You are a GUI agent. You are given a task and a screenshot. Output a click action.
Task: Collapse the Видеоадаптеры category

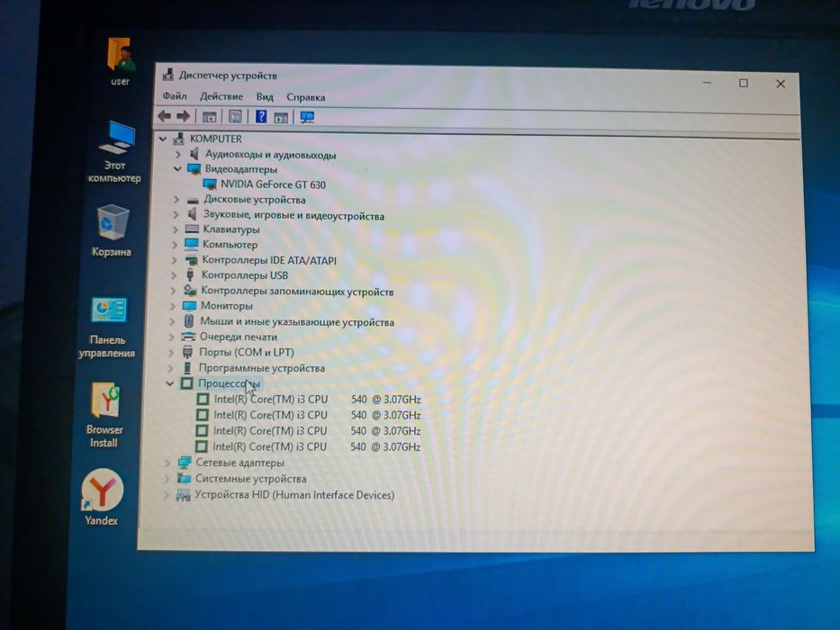pos(177,169)
